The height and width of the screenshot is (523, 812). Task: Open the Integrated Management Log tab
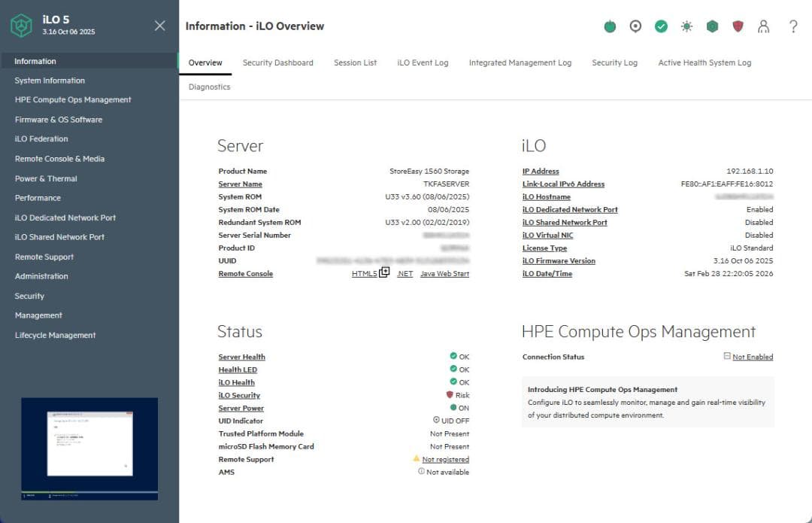click(520, 62)
